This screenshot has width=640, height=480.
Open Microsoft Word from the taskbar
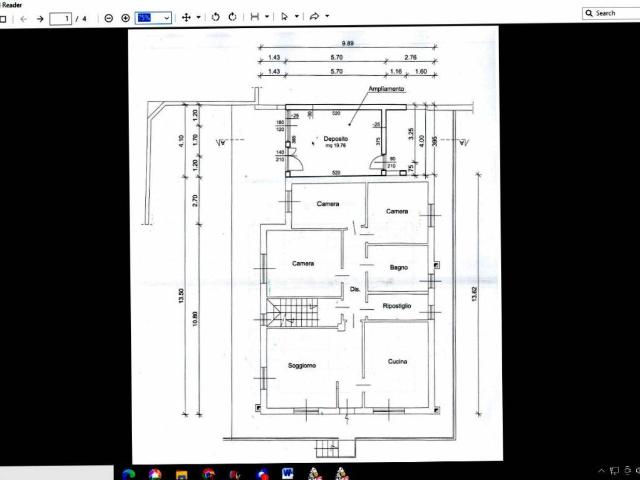[288, 473]
